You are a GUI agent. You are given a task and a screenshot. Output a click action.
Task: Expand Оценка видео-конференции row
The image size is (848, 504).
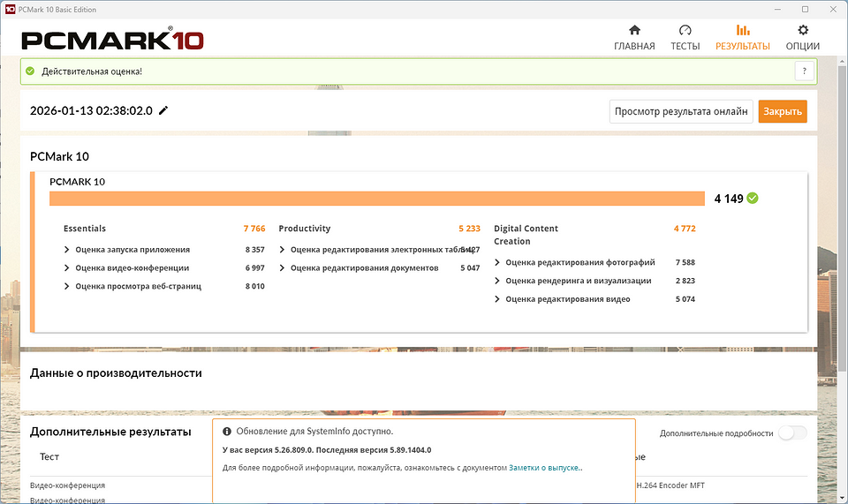pos(67,268)
